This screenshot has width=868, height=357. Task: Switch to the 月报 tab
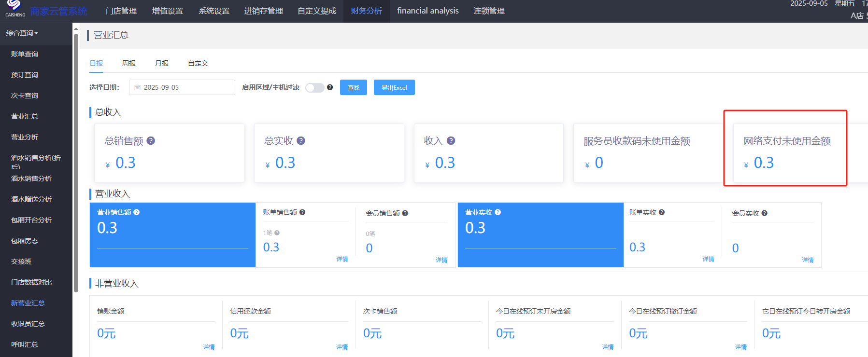coord(162,63)
